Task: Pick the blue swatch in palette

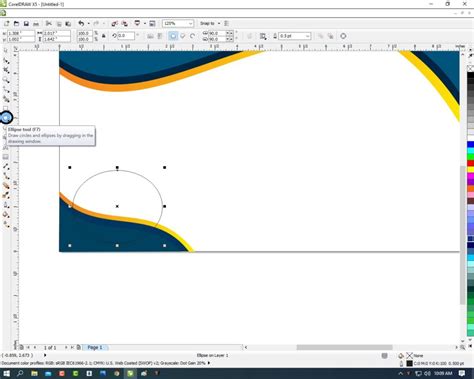Action: pyautogui.click(x=470, y=145)
